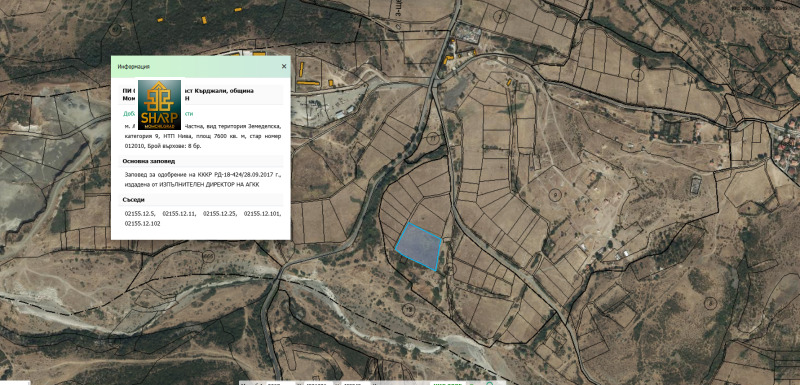Click the green link under the parcel title
800x385 pixels.
coord(159,114)
